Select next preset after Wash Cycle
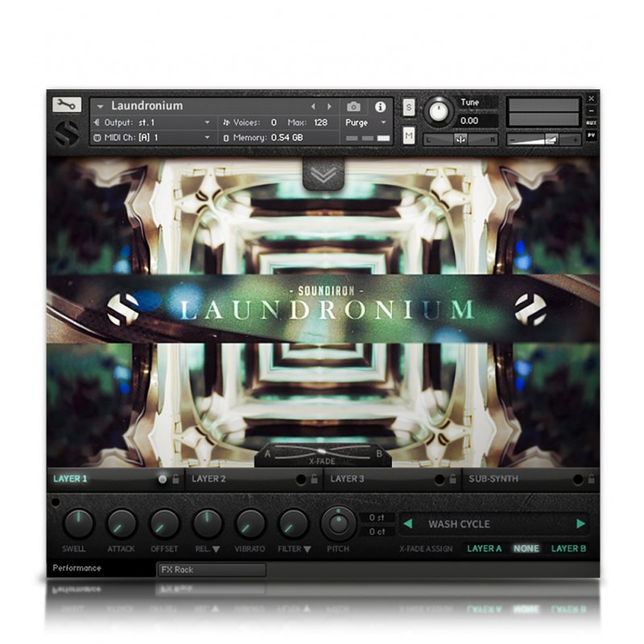644x644 pixels. click(580, 524)
